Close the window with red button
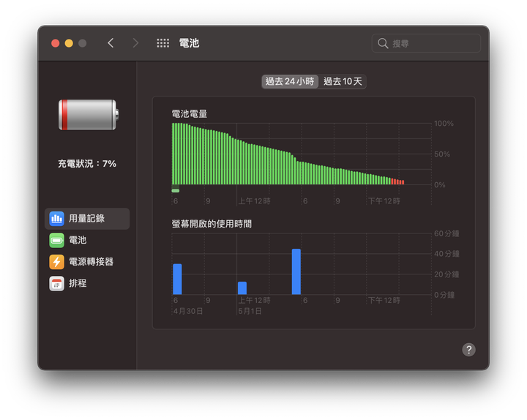 (56, 43)
